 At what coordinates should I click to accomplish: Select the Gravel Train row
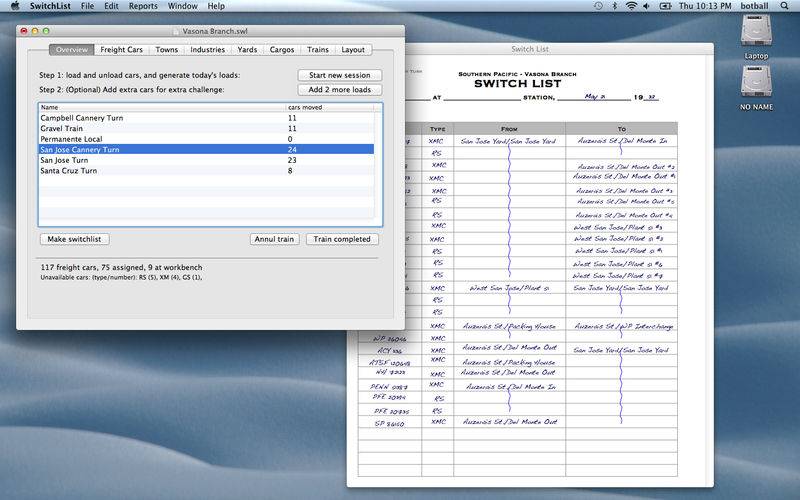pos(207,129)
